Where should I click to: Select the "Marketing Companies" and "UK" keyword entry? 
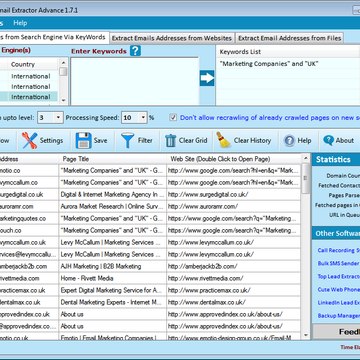[x=269, y=64]
